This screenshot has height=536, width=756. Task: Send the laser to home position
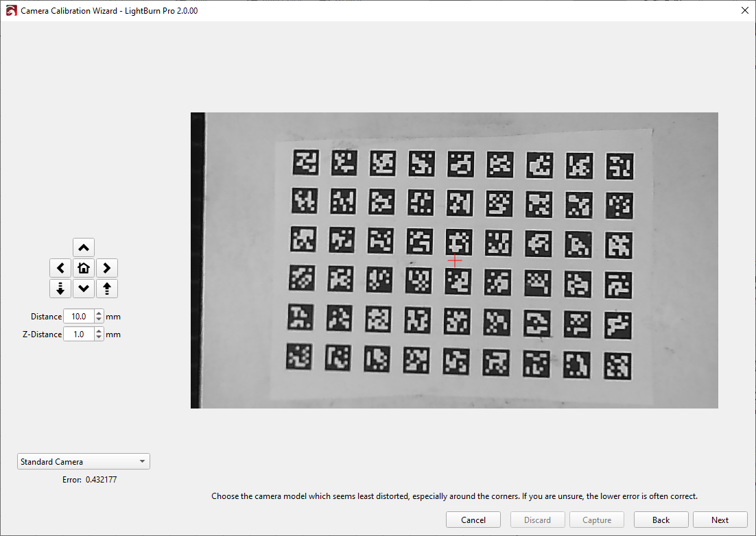pyautogui.click(x=83, y=268)
